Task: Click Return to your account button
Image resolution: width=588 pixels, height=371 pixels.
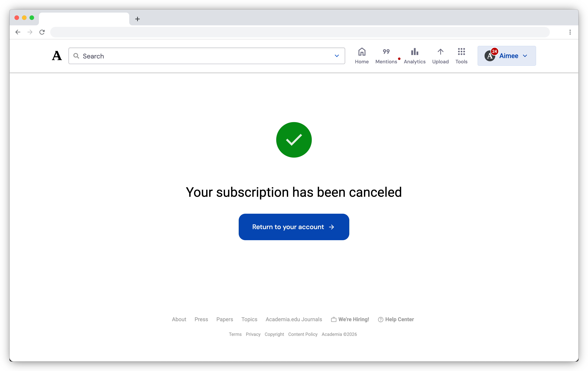Action: click(294, 227)
